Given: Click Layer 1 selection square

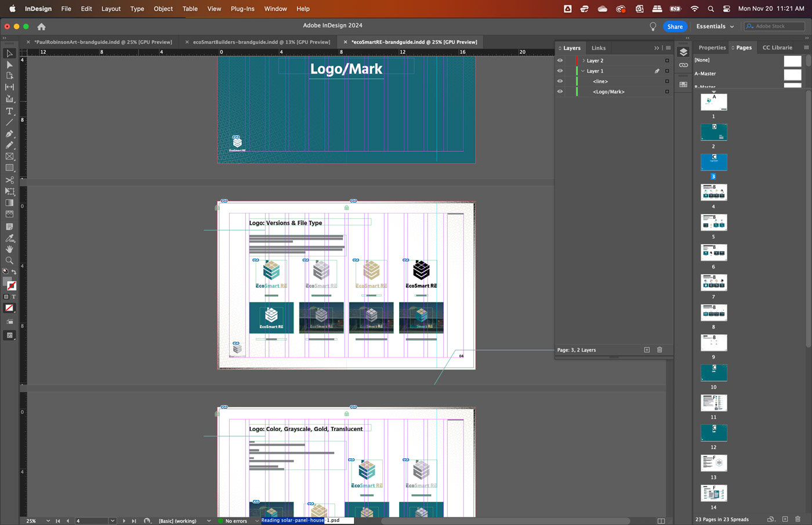Looking at the screenshot, I should (x=667, y=71).
